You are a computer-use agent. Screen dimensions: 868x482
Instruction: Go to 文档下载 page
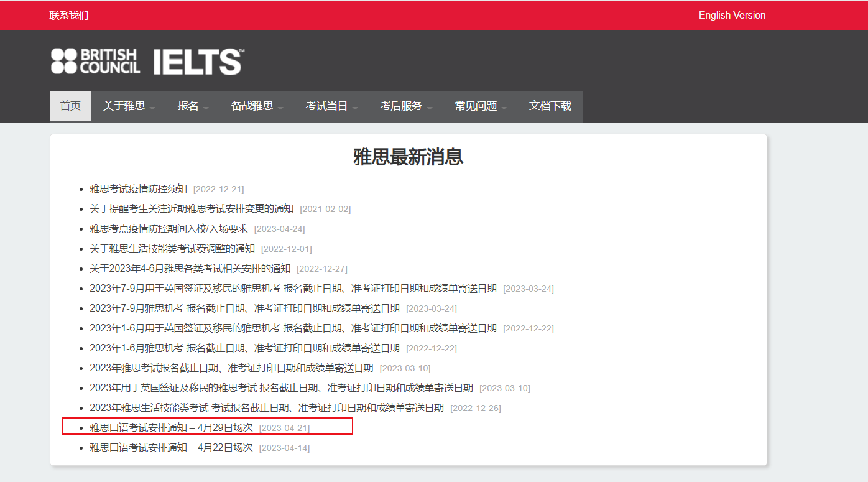click(550, 106)
